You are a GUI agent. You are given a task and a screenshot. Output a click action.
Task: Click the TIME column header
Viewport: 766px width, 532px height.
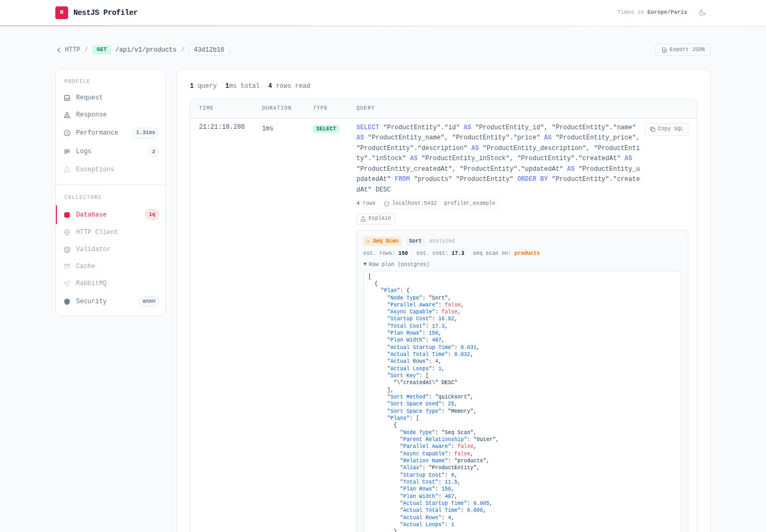(206, 109)
